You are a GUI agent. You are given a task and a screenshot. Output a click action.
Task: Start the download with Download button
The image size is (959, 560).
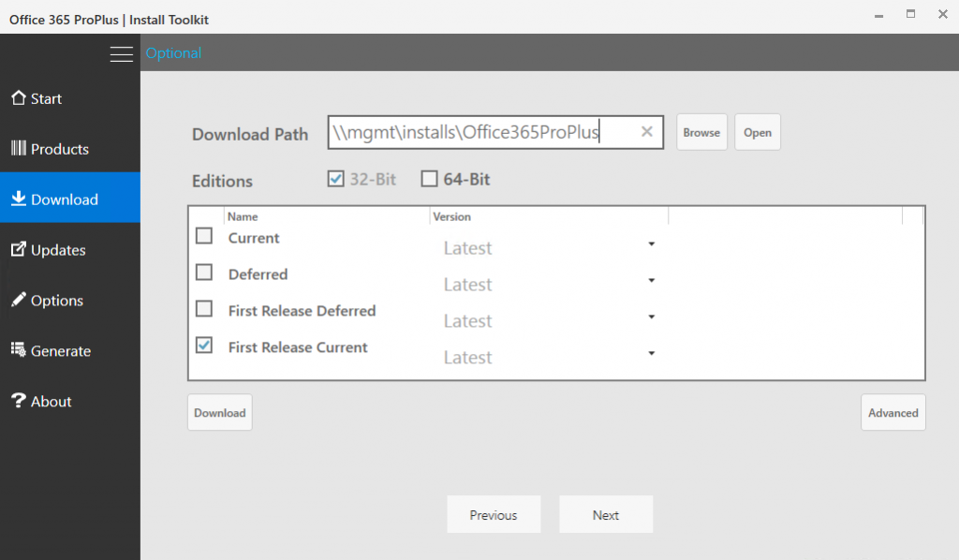[x=219, y=412]
